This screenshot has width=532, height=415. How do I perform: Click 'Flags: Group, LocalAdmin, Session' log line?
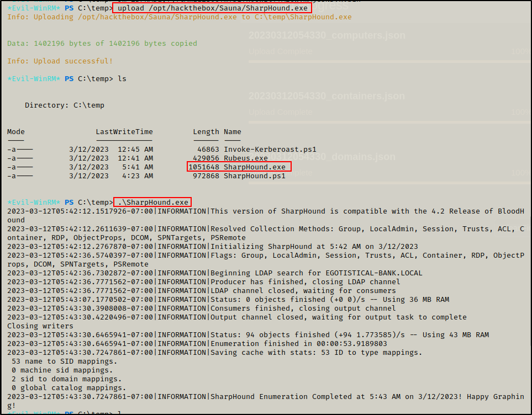click(x=266, y=260)
